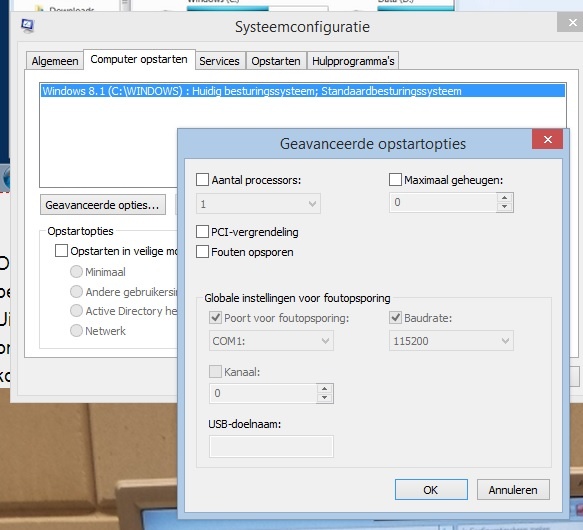Viewport: 583px width, 530px height.
Task: Close the Systeemconfiguratie window
Action: click(572, 23)
